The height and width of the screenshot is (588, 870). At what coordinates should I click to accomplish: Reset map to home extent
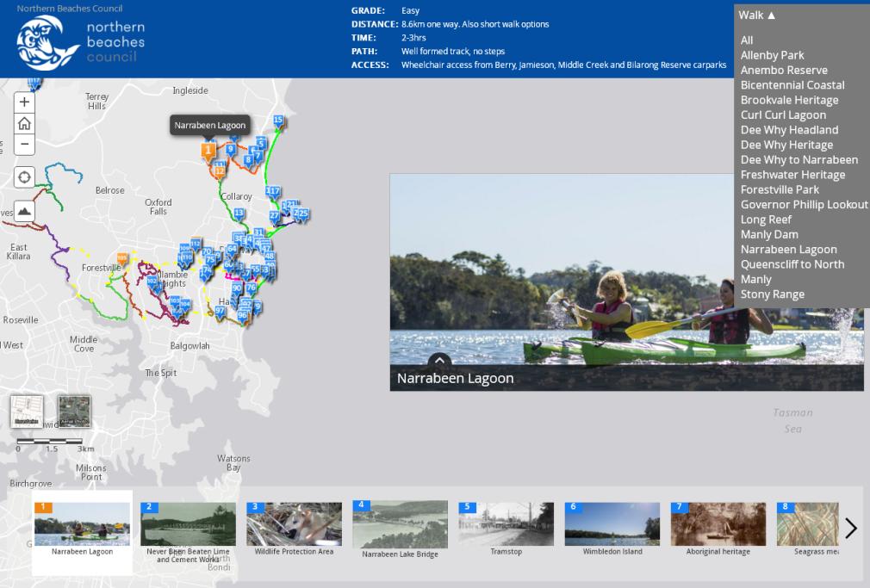click(x=24, y=123)
